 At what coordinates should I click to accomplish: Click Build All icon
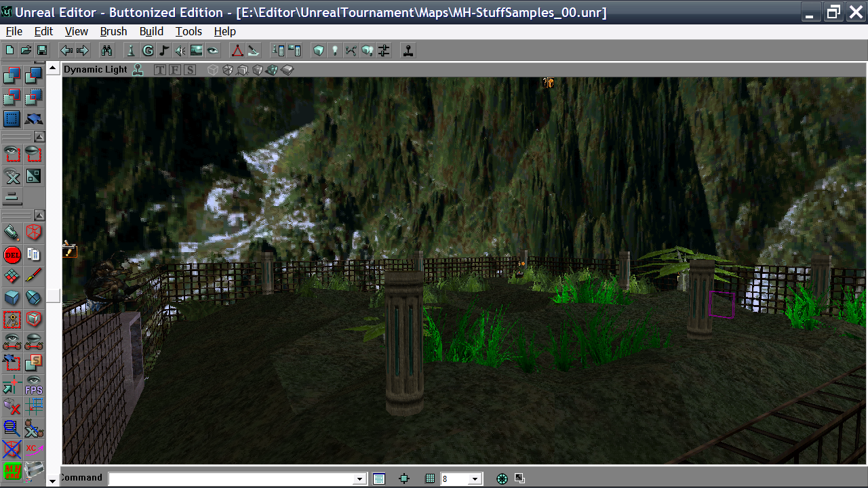(x=368, y=50)
